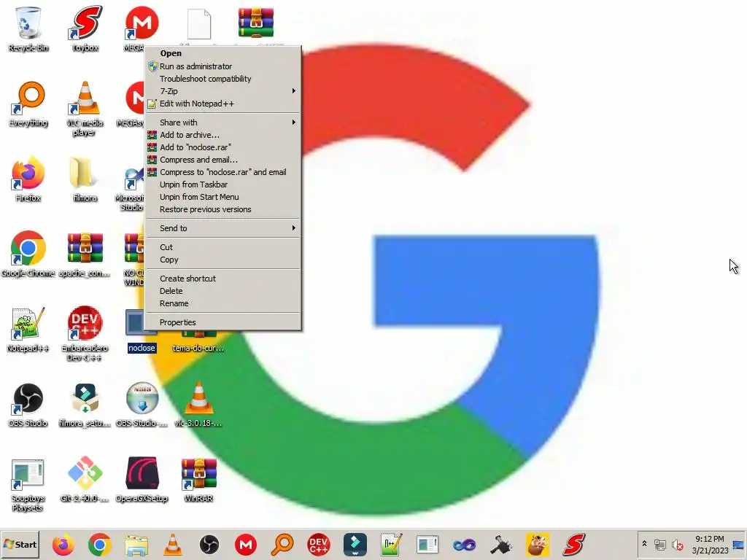This screenshot has height=560, width=747.
Task: Select Delete from context menu
Action: [223, 291]
